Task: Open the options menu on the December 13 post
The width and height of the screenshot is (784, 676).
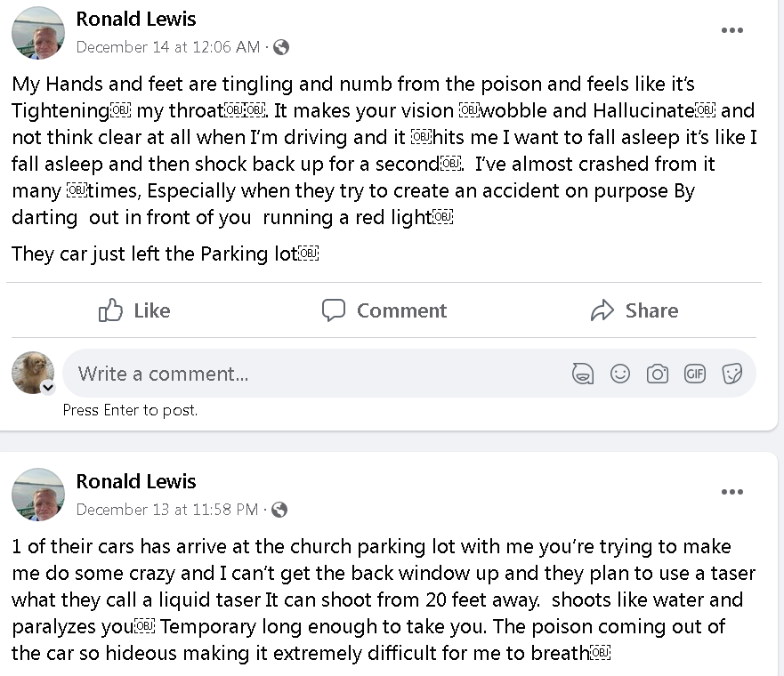Action: click(x=732, y=492)
